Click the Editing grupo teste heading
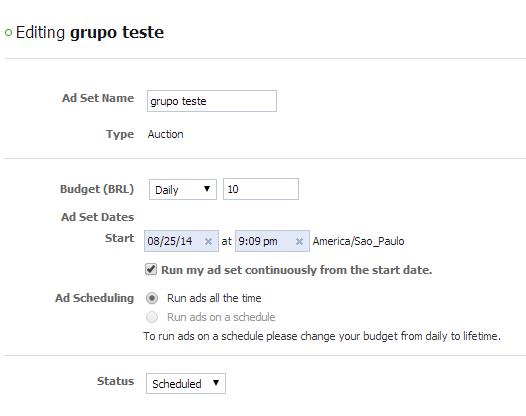Viewport: 526px width, 416px height. pyautogui.click(x=90, y=33)
